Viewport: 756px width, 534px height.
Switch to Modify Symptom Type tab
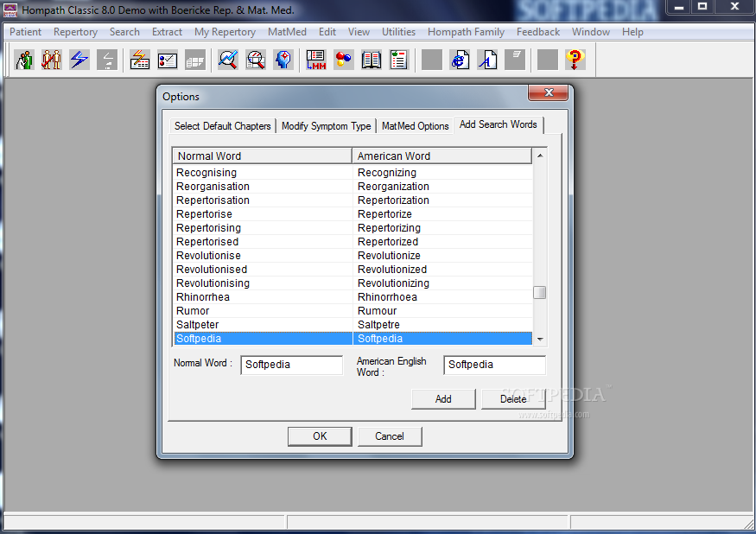coord(326,126)
